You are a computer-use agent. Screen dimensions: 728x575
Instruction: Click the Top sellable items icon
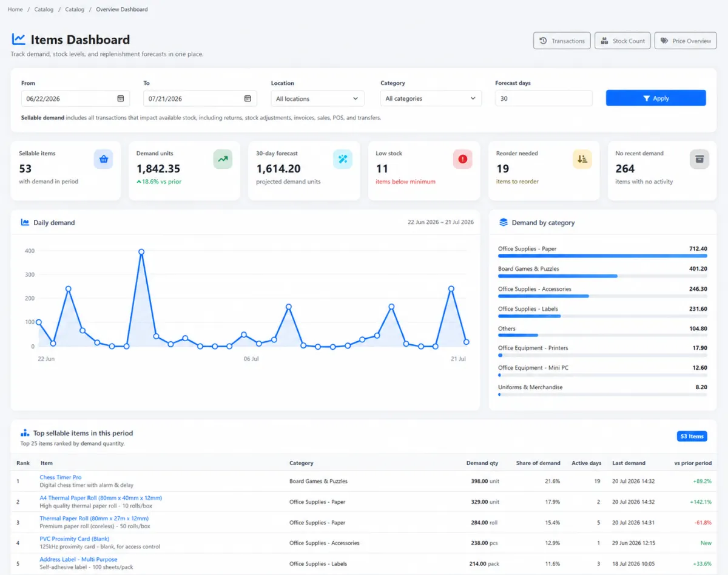click(25, 433)
